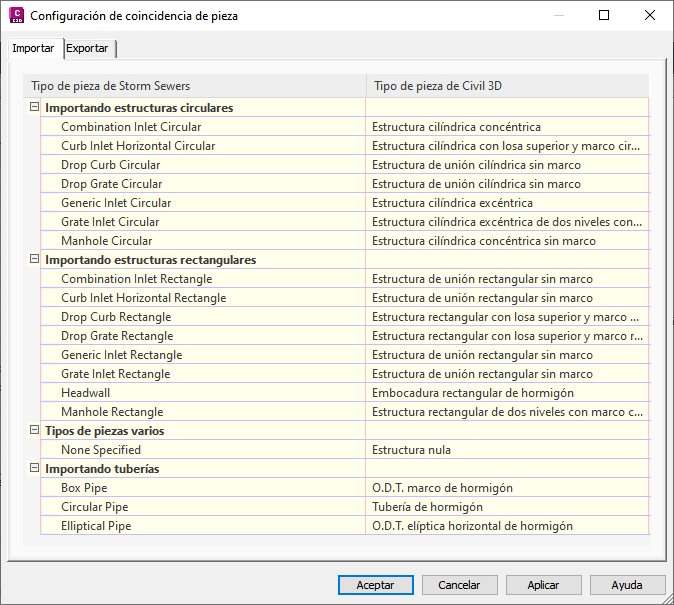
Task: Select the Headwall part type row
Action: (x=85, y=393)
